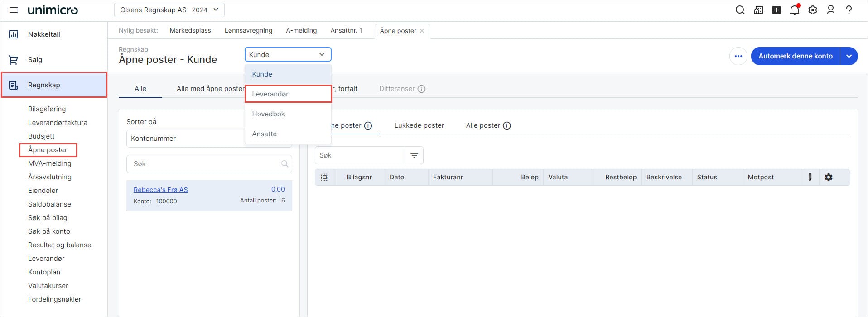The image size is (868, 317).
Task: Switch to the Lukkede poster tab
Action: pos(419,125)
